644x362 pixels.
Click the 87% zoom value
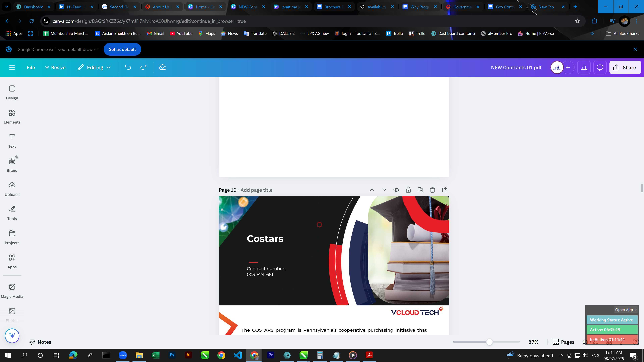tap(533, 342)
